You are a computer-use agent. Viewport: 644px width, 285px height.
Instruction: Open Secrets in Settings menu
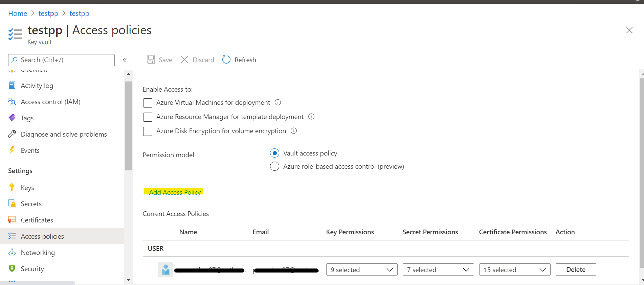[x=62, y=204]
